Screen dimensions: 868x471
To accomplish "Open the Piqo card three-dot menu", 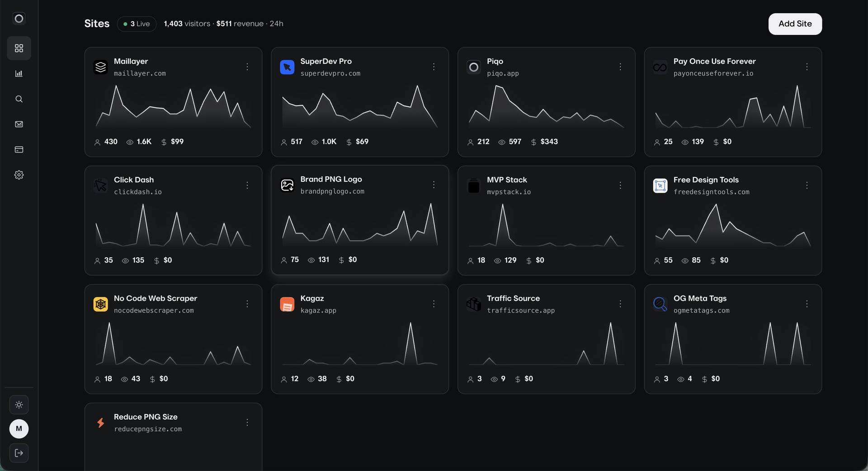I will point(620,67).
